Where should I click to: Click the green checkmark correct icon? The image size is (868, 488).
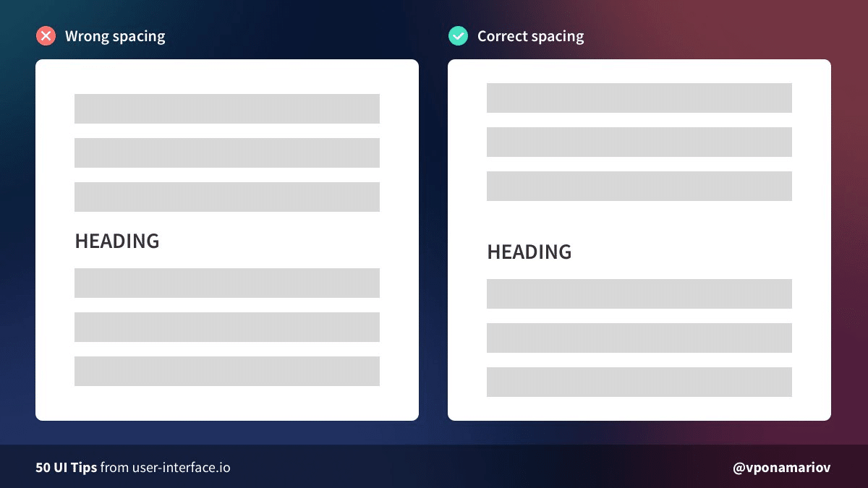458,35
